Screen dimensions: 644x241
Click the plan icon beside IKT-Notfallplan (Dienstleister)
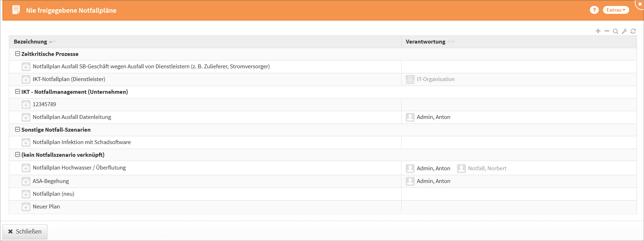pos(26,79)
